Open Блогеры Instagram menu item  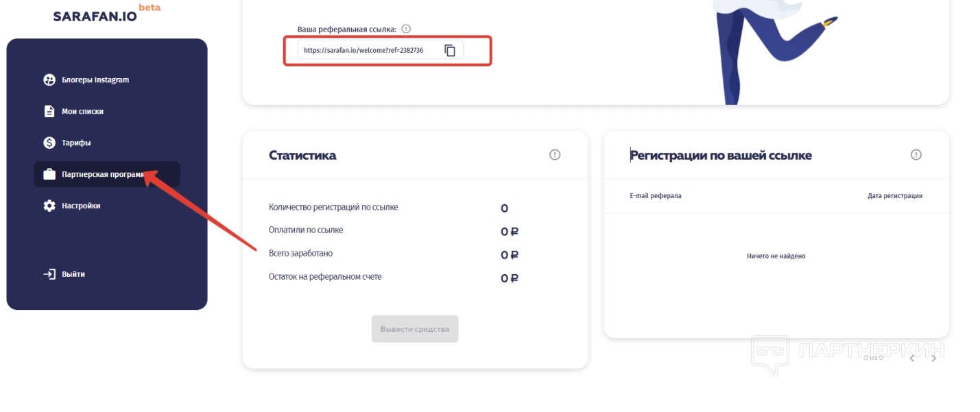point(95,80)
